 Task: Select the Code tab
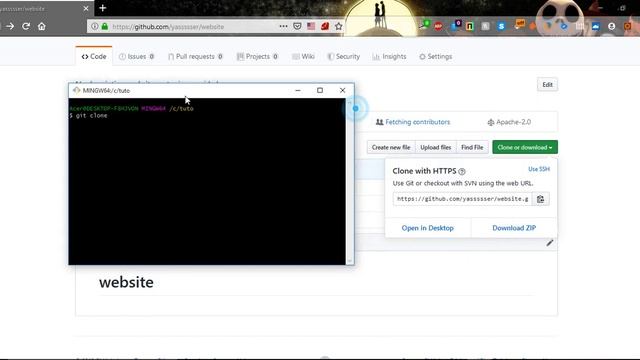(x=94, y=56)
